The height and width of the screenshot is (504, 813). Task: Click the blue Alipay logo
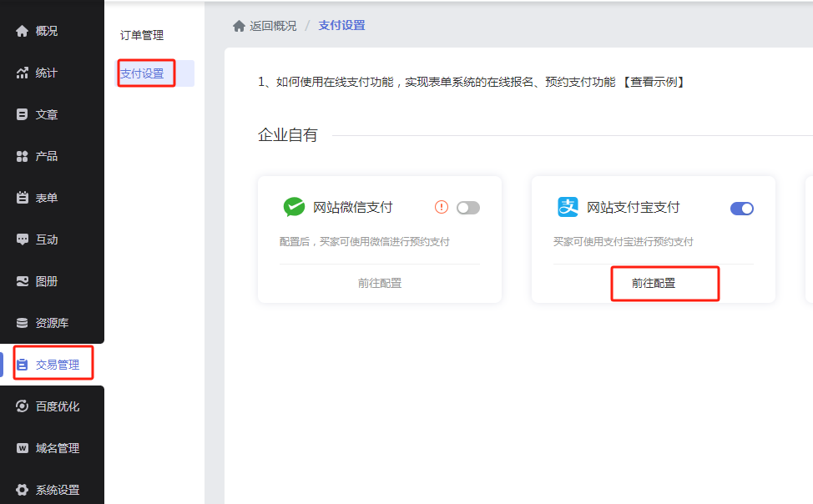tap(568, 207)
